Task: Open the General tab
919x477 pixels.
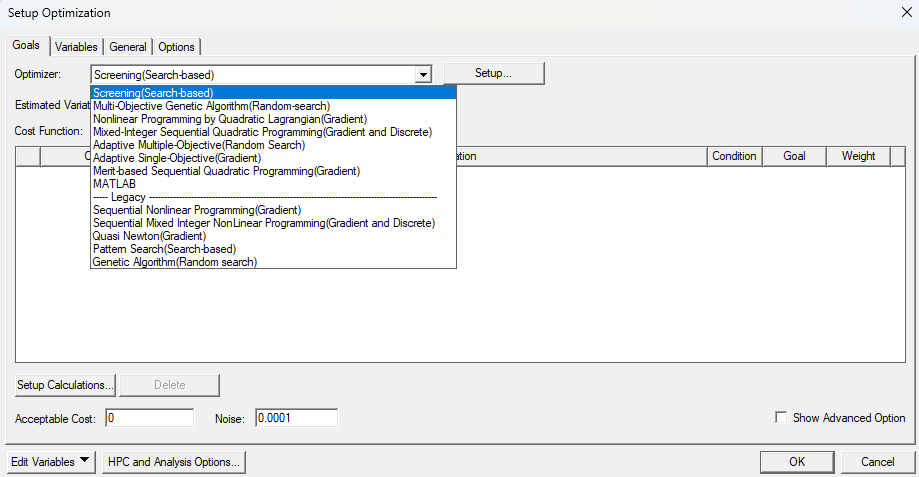Action: click(x=128, y=47)
